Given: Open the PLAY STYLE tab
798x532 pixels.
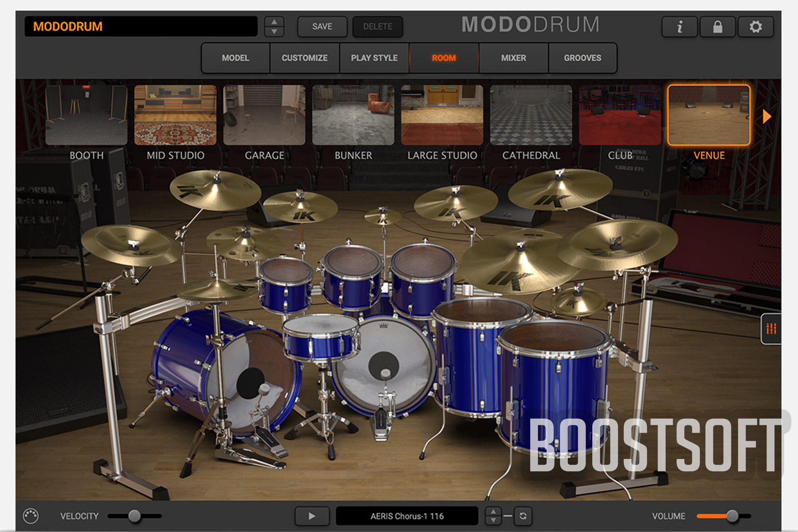Looking at the screenshot, I should 374,58.
